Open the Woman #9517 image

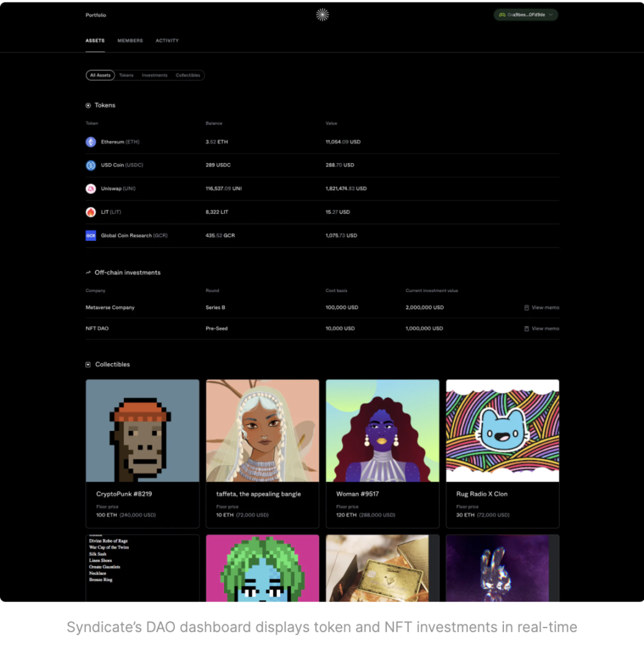click(383, 431)
